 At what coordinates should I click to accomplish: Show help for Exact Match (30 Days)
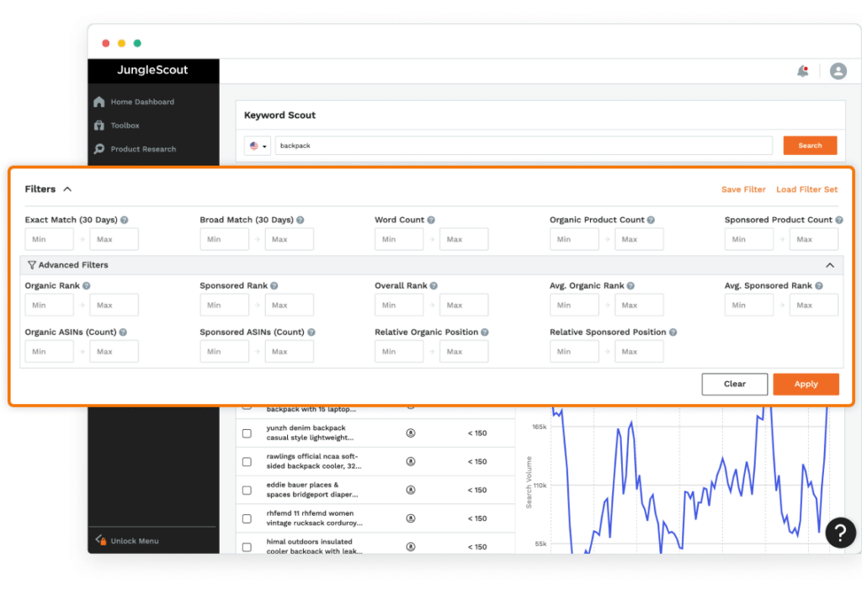(x=125, y=220)
